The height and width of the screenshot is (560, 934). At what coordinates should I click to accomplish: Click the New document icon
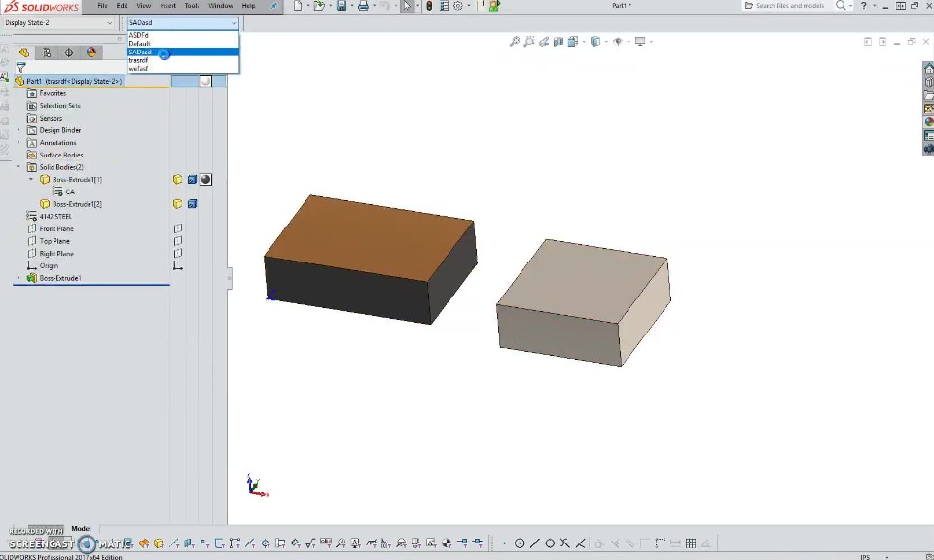tap(298, 6)
